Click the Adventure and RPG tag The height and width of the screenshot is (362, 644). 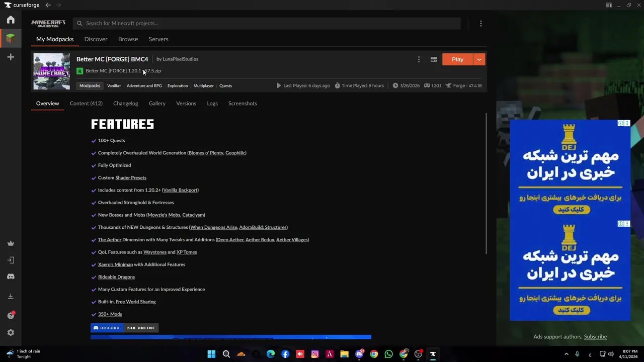coord(144,86)
